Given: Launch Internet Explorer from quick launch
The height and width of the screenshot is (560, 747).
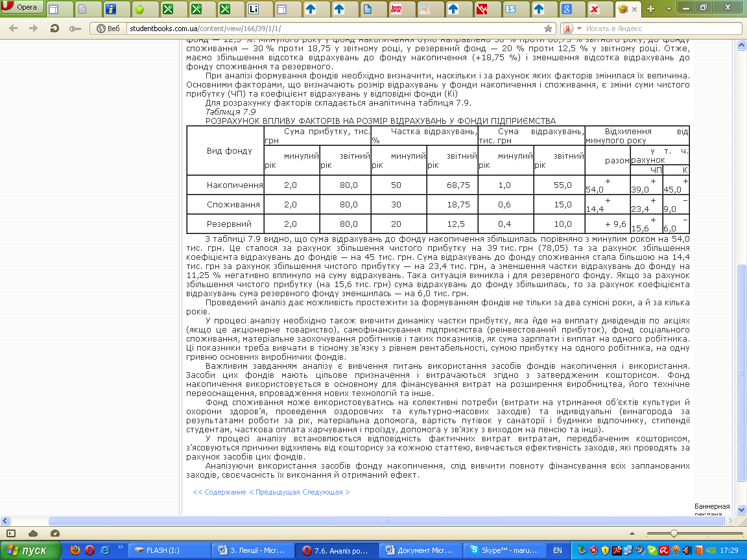Looking at the screenshot, I should pyautogui.click(x=105, y=550).
